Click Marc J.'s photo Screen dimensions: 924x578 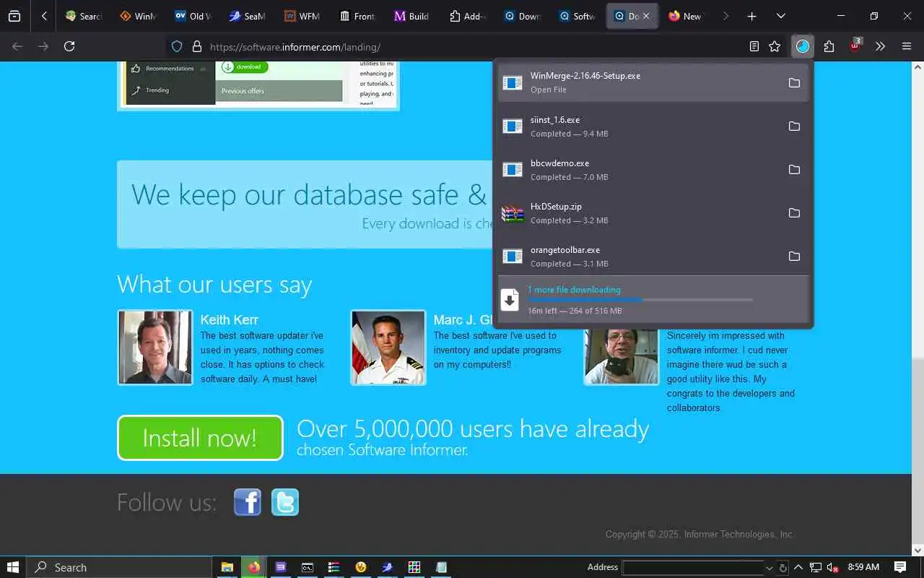pos(388,348)
